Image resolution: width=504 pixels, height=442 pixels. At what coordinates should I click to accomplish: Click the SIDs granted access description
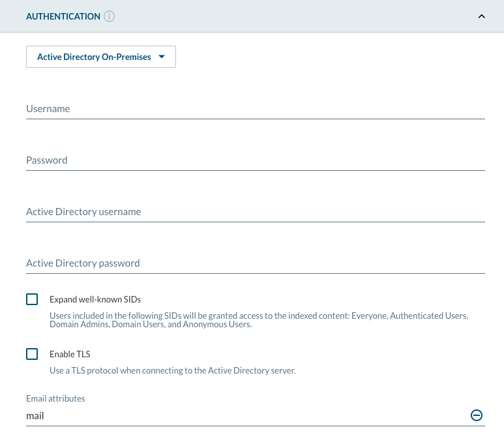coord(259,320)
